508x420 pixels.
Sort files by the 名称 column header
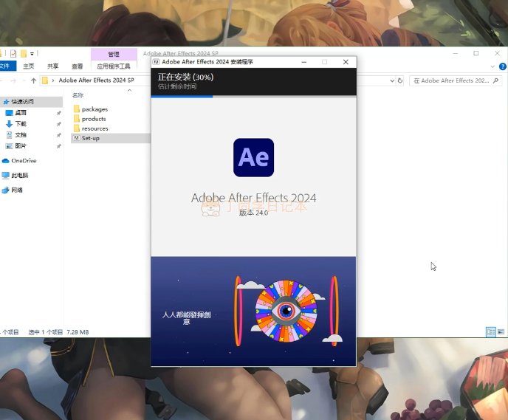[x=78, y=95]
